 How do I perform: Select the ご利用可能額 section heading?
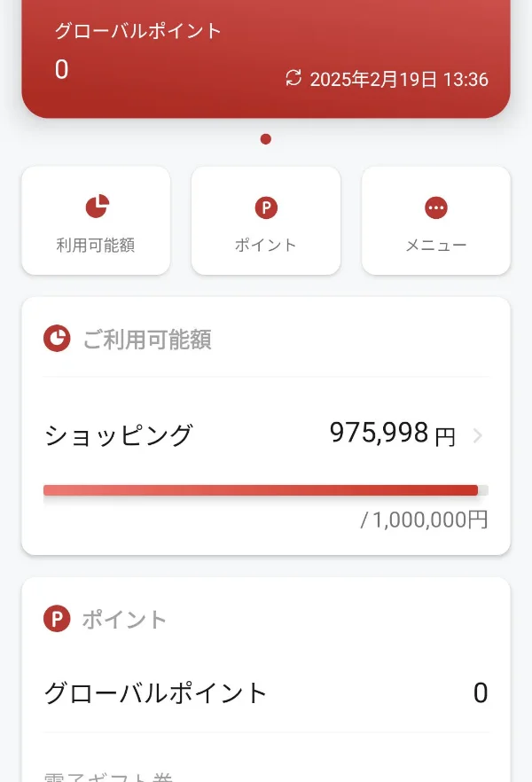(x=147, y=340)
